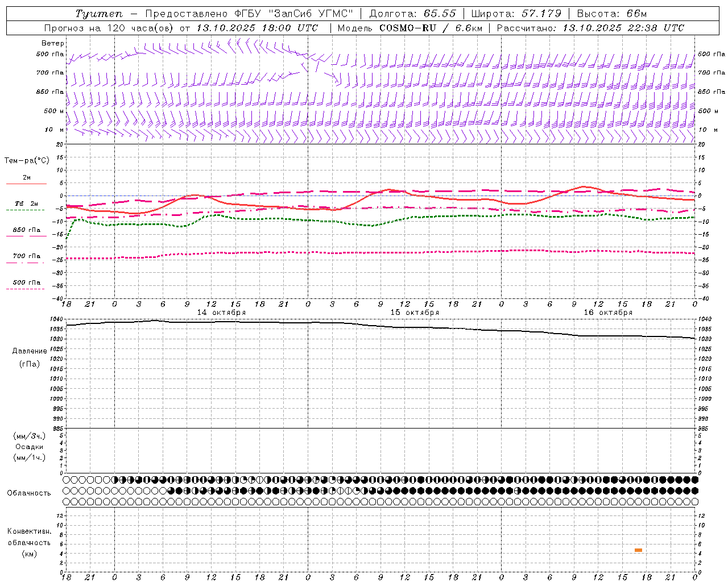This screenshot has height=582, width=728.
Task: Click the "Высота: 66м" header field
Action: (x=612, y=14)
